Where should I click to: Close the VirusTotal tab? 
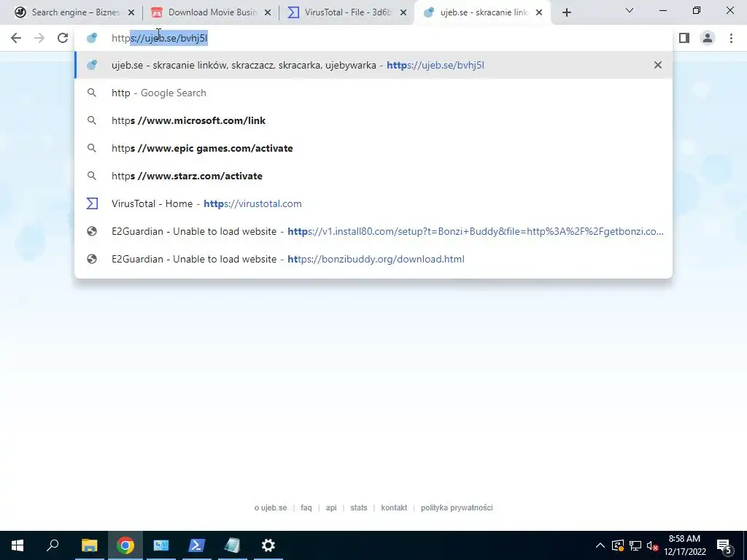(x=403, y=13)
